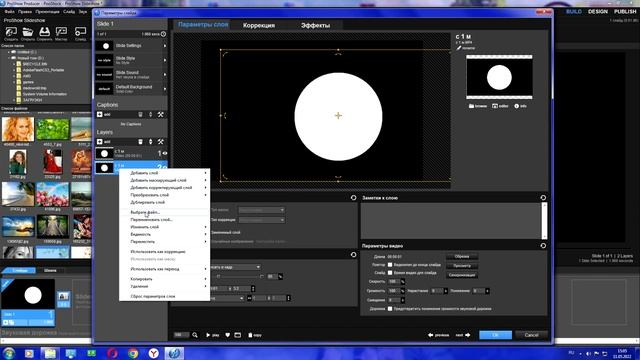Click the zoom magnifier icon below preview
The width and height of the screenshot is (640, 360).
pyautogui.click(x=195, y=335)
